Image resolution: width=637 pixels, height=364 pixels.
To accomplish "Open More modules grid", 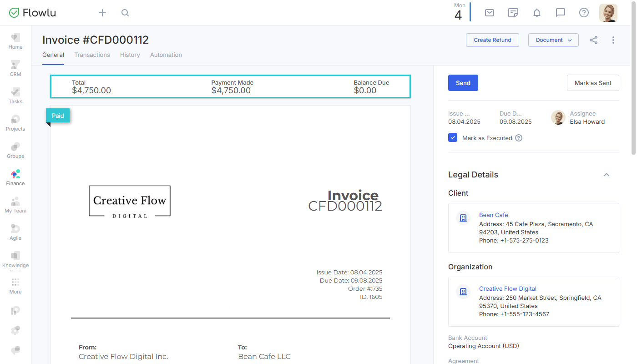I will click(15, 286).
